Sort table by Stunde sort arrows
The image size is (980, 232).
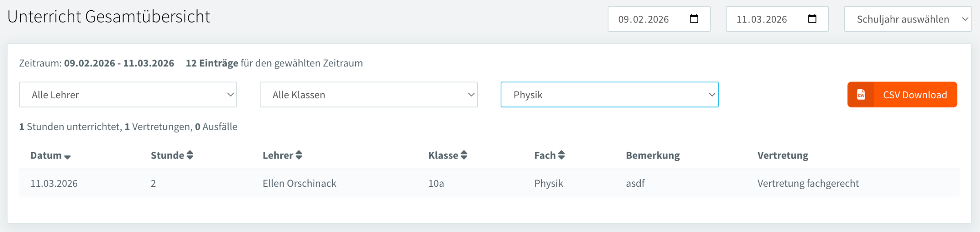(x=190, y=155)
